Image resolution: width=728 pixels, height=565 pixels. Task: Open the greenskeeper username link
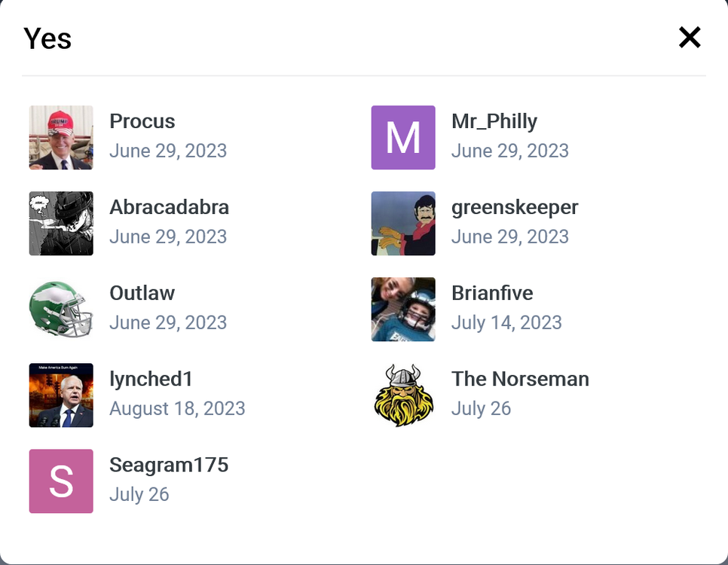pos(515,207)
